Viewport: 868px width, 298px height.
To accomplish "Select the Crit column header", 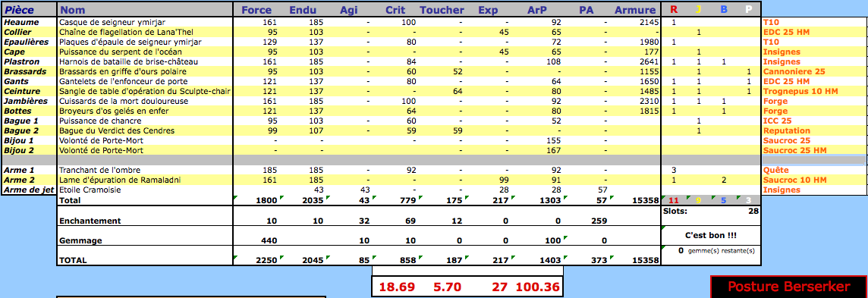I will coord(395,10).
